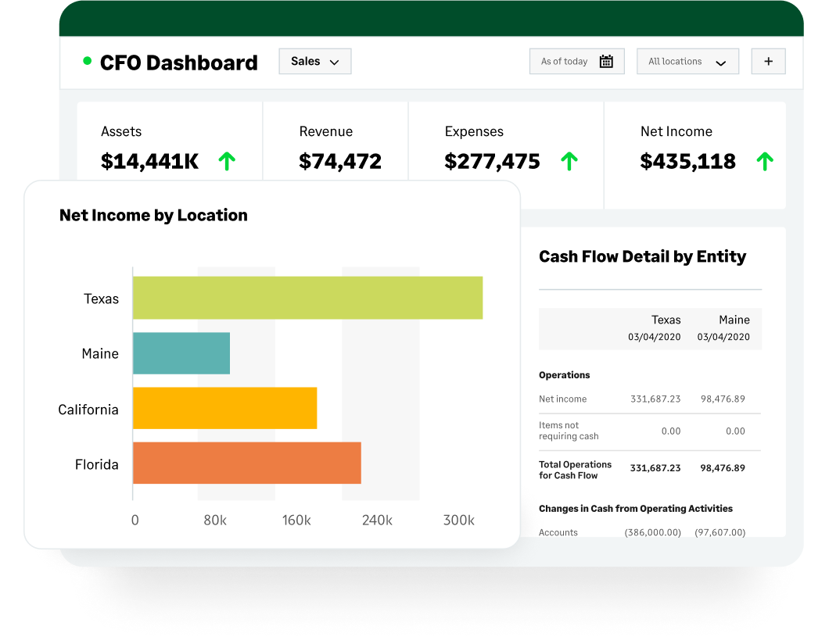Expand the All locations dropdown

(687, 62)
